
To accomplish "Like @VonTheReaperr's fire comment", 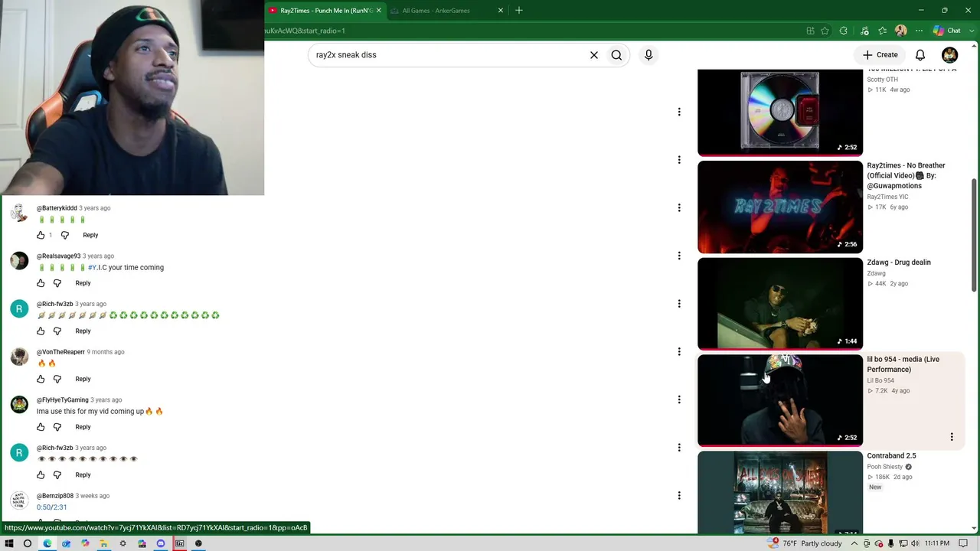I will point(41,379).
